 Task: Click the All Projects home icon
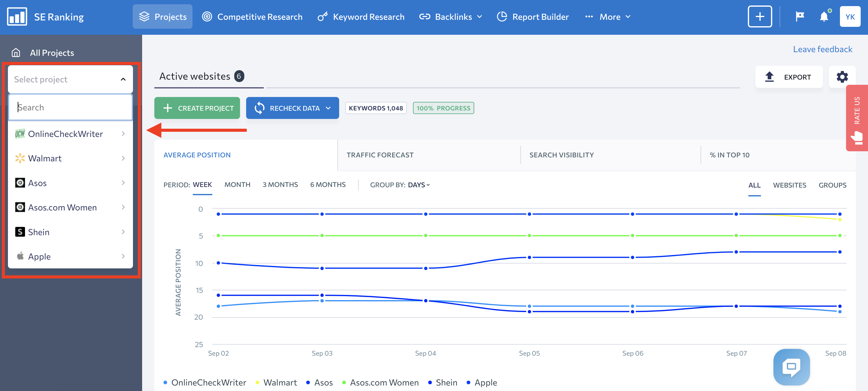(x=16, y=52)
